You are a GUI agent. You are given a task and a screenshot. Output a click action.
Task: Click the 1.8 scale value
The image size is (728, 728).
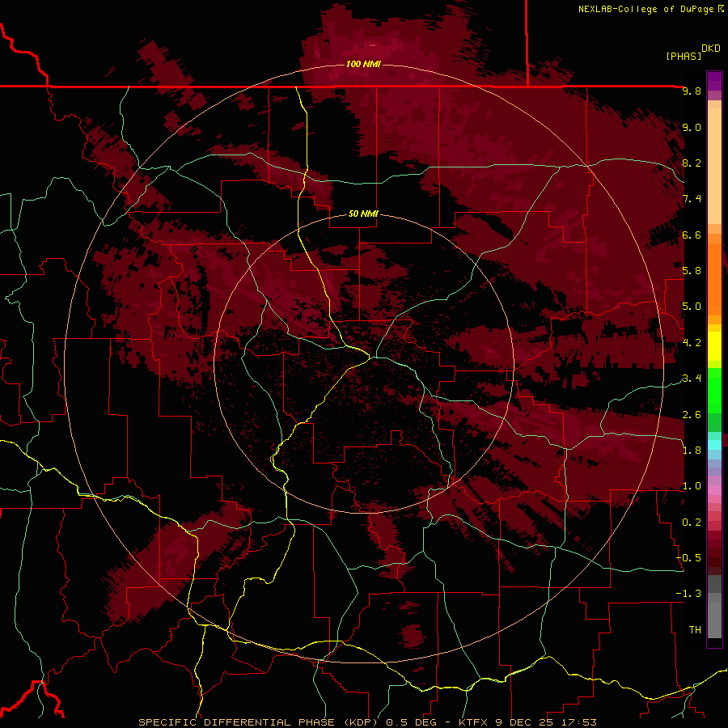(692, 451)
